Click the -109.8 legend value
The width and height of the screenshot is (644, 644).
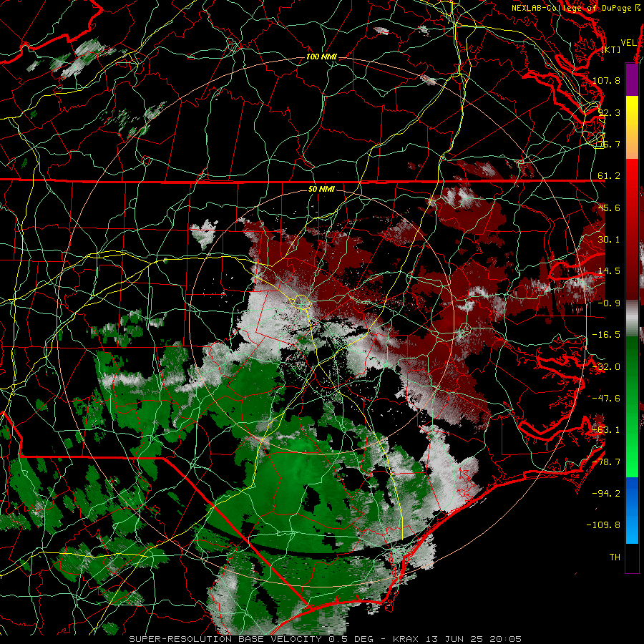(x=604, y=525)
